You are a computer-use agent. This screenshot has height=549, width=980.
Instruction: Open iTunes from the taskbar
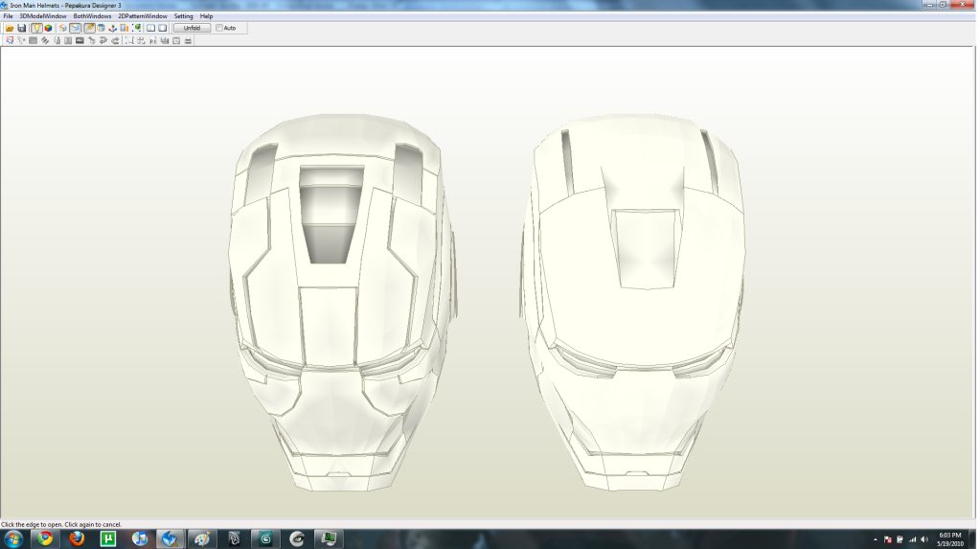[139, 538]
